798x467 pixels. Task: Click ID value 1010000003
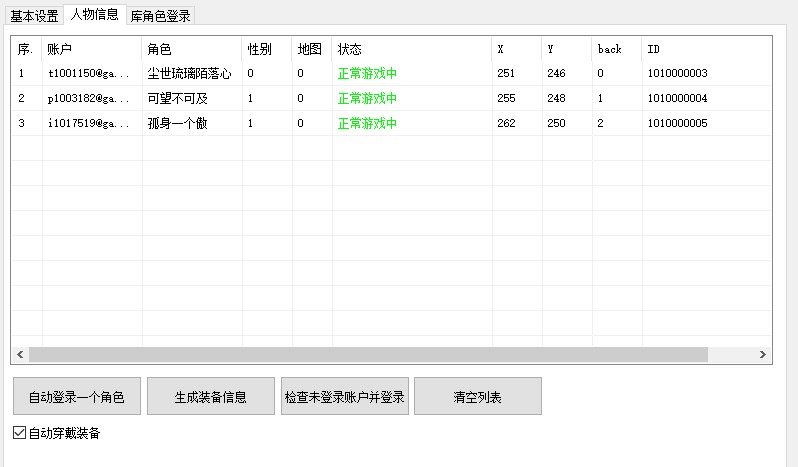pos(677,73)
